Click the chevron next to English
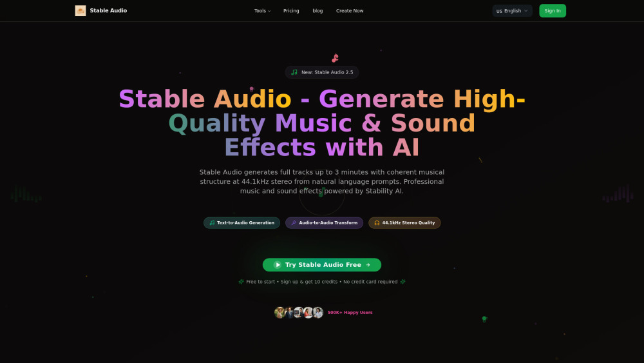This screenshot has width=644, height=363. 526,11
